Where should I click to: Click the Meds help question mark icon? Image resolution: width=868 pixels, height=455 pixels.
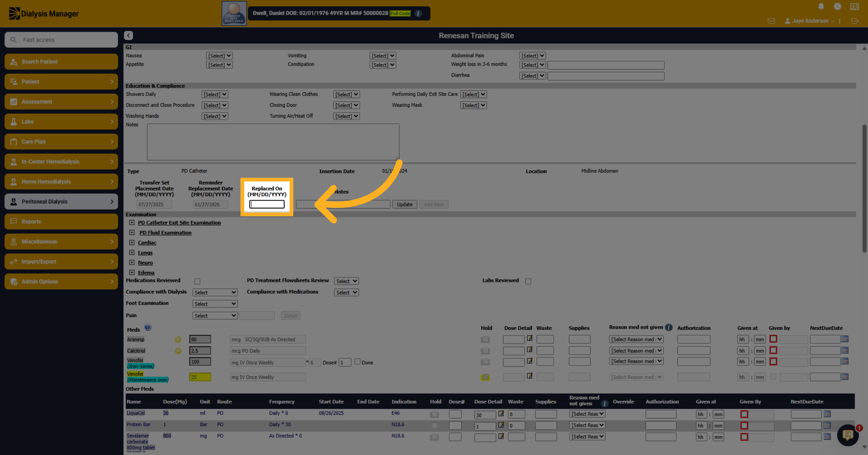(148, 328)
